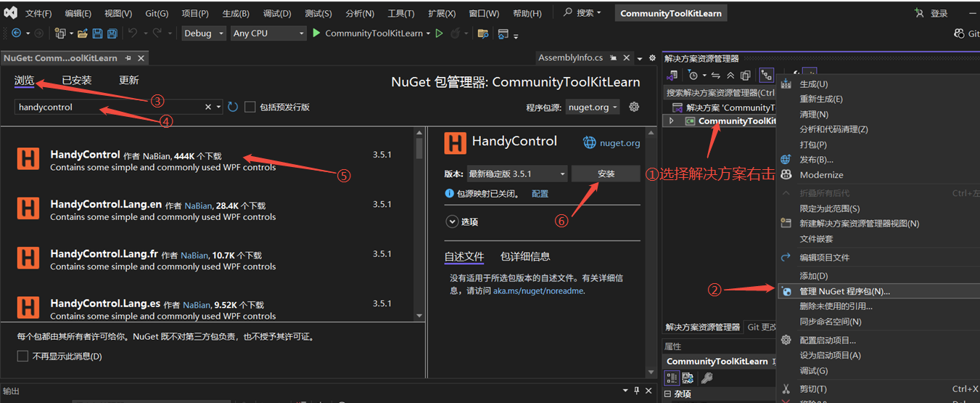Click the open file folder icon
Screen dimensions: 980x403
(x=83, y=33)
